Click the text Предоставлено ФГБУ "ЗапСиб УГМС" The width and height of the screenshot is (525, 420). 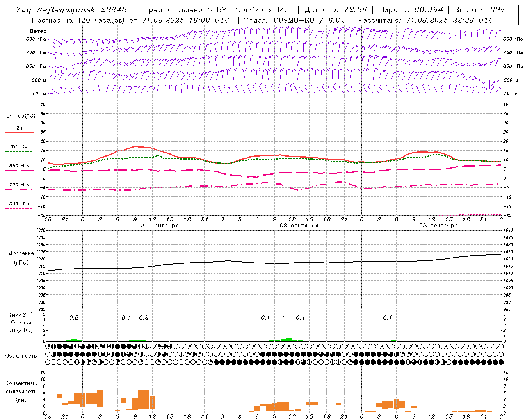pyautogui.click(x=217, y=10)
